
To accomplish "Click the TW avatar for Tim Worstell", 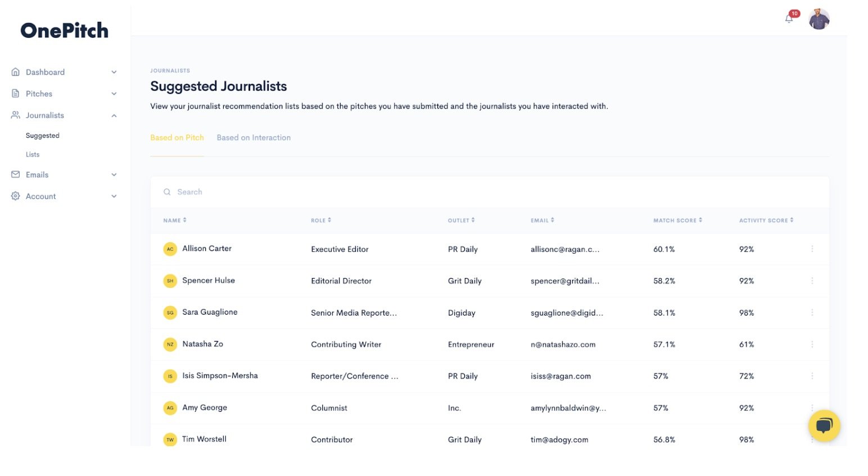I will (x=170, y=439).
